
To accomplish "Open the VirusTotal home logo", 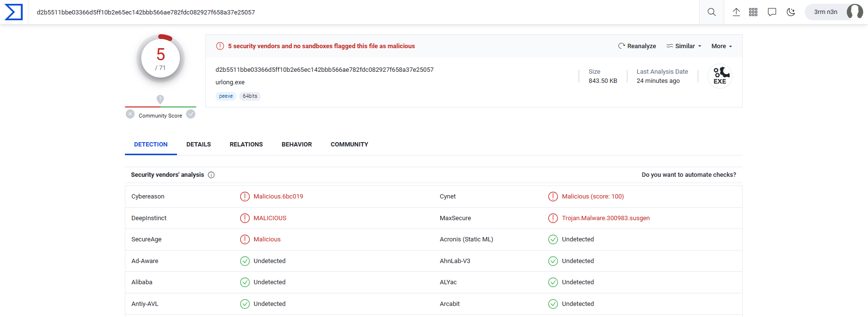I will click(x=14, y=12).
